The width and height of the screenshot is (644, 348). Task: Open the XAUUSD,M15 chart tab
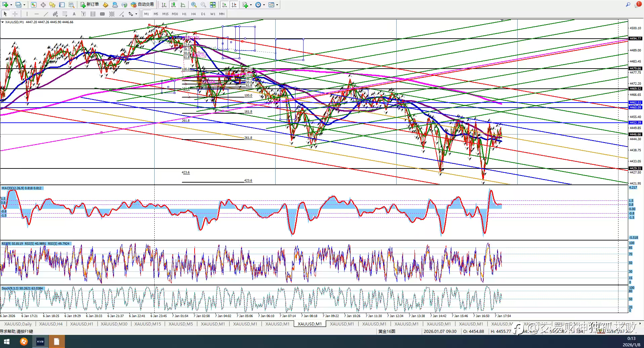click(x=148, y=324)
